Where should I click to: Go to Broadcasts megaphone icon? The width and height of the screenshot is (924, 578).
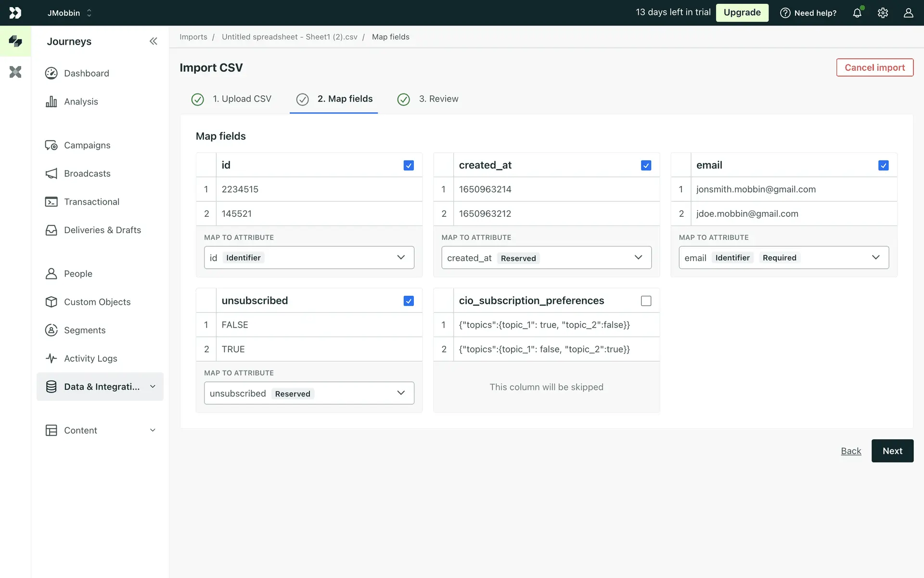(x=51, y=173)
